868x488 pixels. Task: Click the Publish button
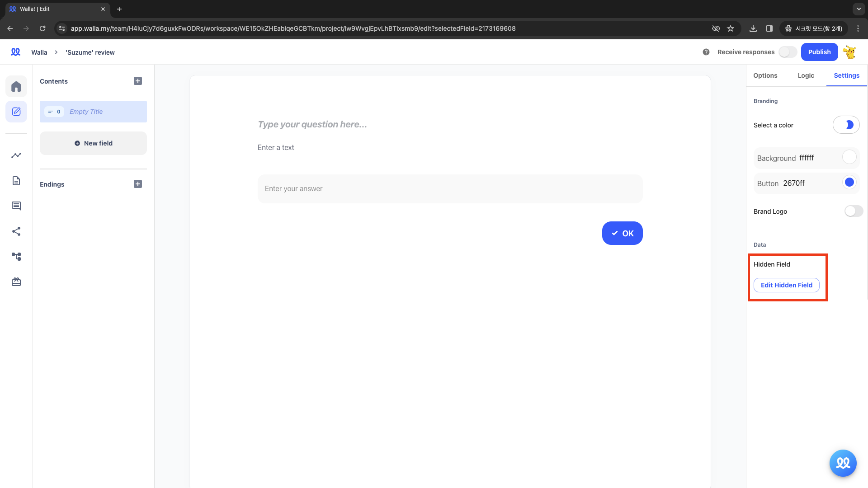(819, 52)
